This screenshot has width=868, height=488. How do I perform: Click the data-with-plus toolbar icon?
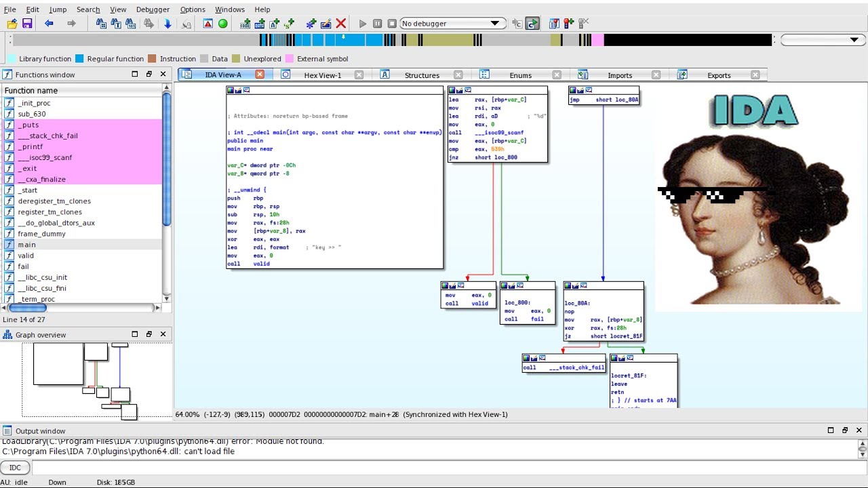coord(260,24)
